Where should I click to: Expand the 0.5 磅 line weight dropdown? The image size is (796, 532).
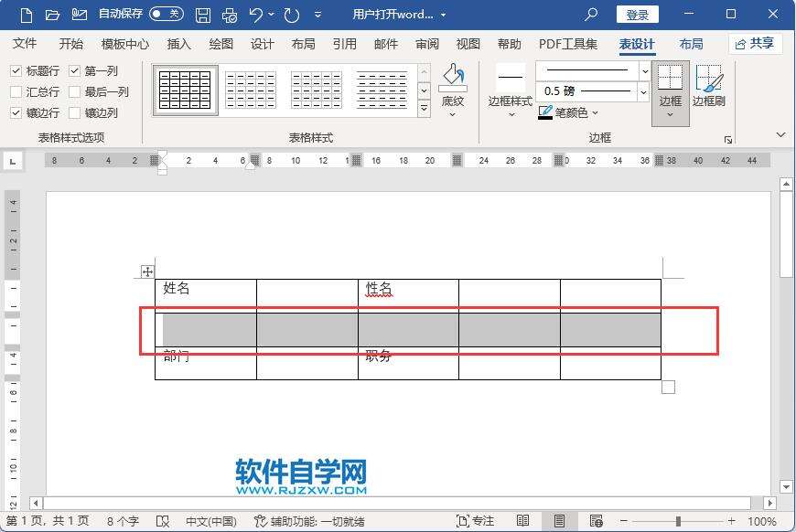643,91
